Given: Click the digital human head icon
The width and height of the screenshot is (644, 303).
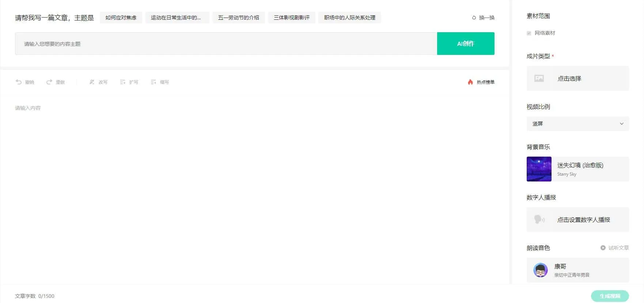Looking at the screenshot, I should tap(539, 220).
